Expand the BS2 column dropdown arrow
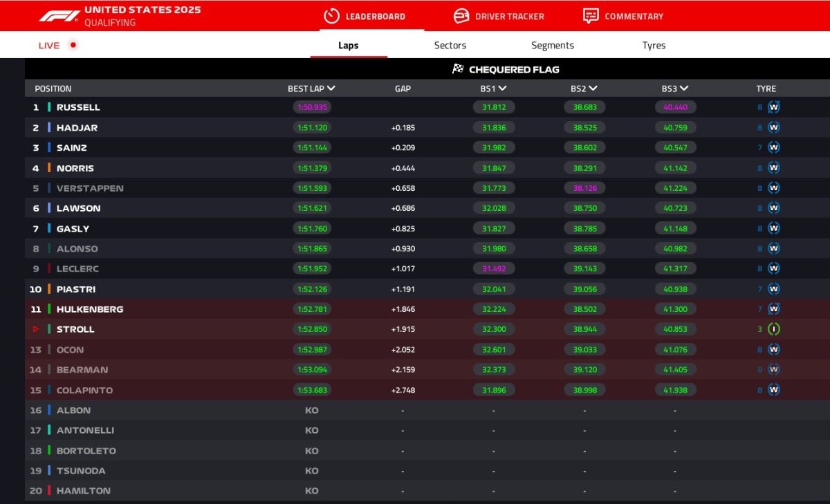 point(593,88)
